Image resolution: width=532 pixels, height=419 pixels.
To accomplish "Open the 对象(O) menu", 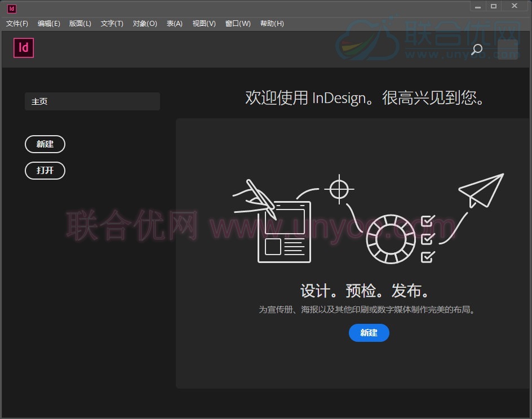I will 145,24.
